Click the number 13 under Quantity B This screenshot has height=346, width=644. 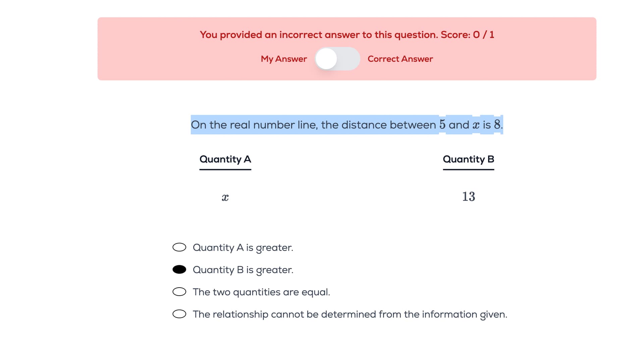click(x=468, y=197)
